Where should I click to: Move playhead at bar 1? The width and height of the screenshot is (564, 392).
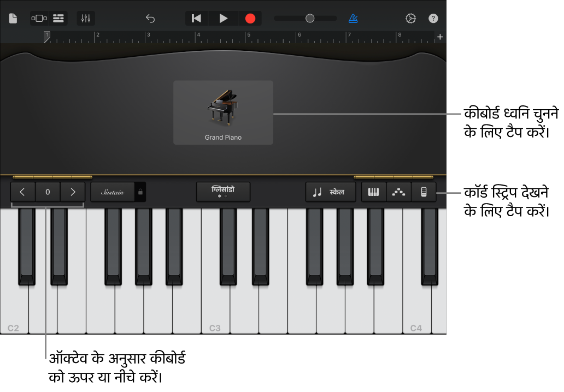click(x=47, y=37)
